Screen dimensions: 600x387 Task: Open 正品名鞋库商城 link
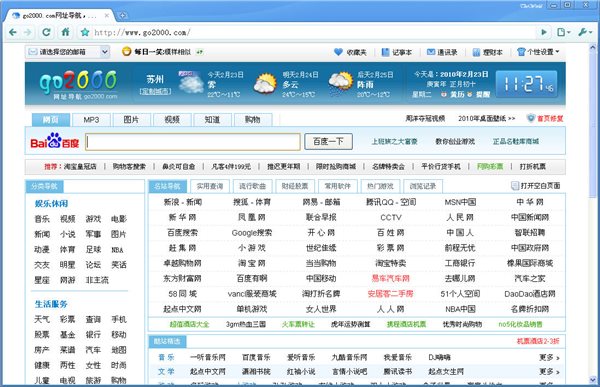coord(515,142)
